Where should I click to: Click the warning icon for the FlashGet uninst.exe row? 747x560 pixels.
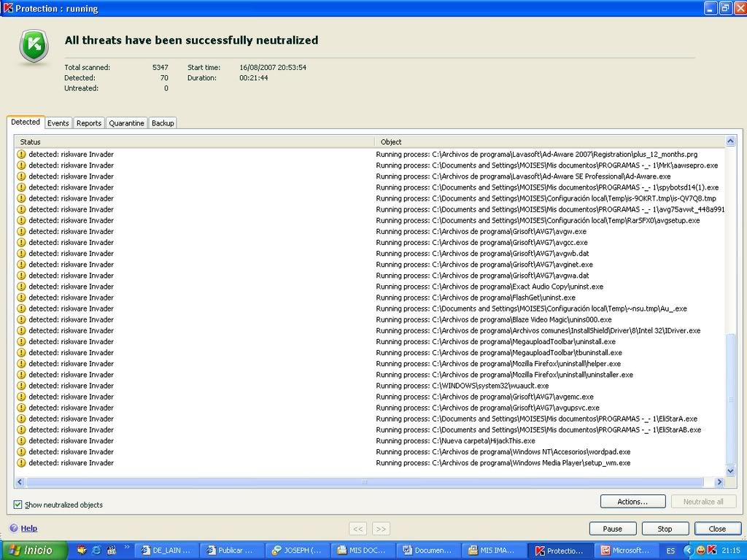coord(21,297)
